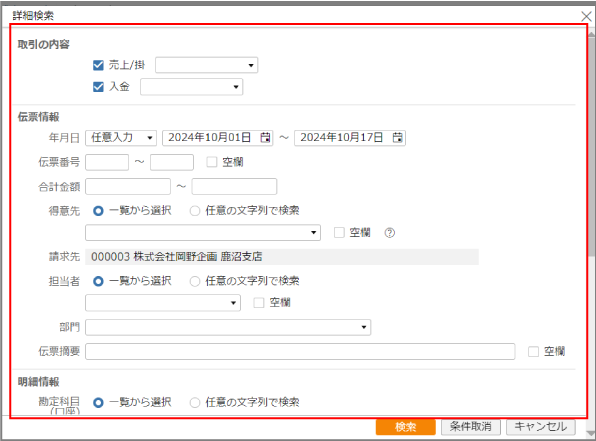The image size is (596, 441).
Task: Select 任意の文字列で検索 radio for 担当者
Action: [x=195, y=281]
